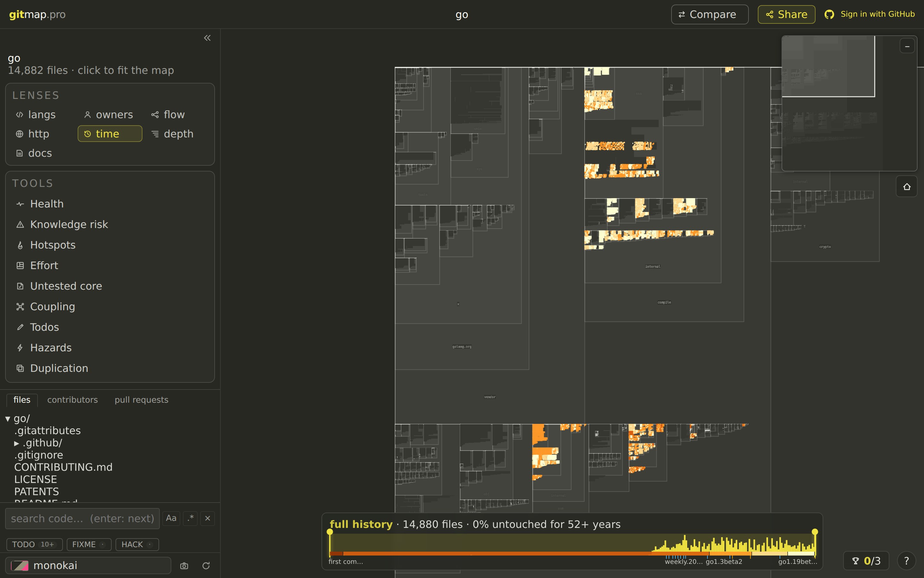Select the langs lens
Screen dimensions: 924x578
click(36, 115)
